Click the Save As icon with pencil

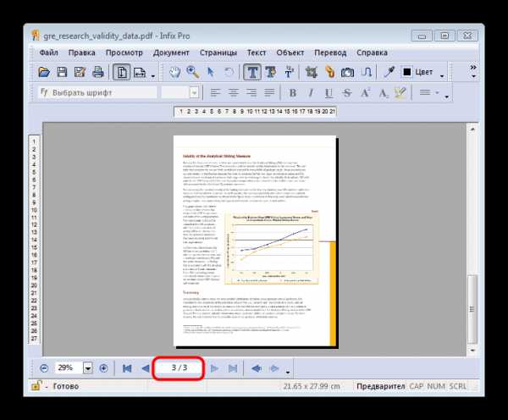(x=80, y=72)
